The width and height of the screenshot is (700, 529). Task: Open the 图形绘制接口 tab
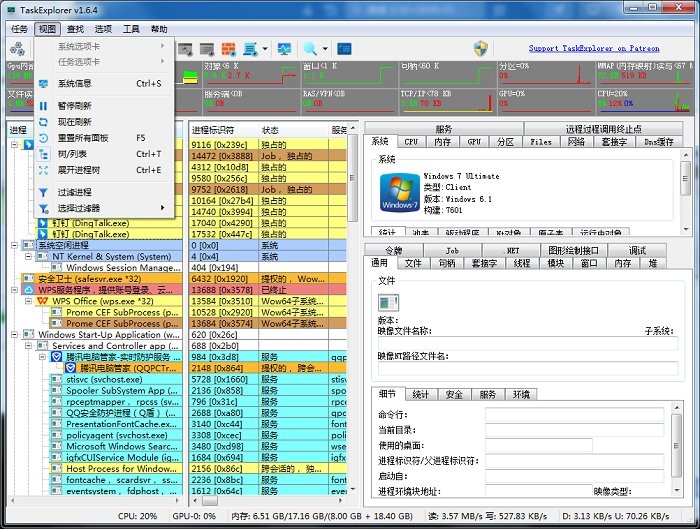[574, 250]
